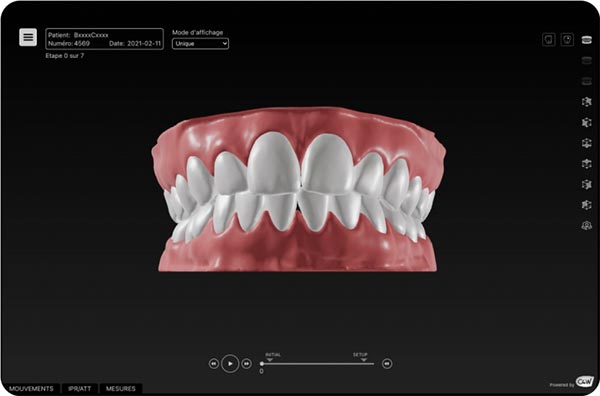Show both jaws with the bright jaws icon
The image size is (600, 396).
[x=586, y=40]
